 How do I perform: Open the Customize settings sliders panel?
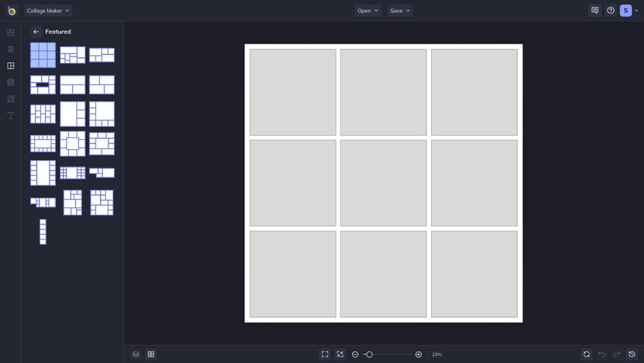coord(11,49)
